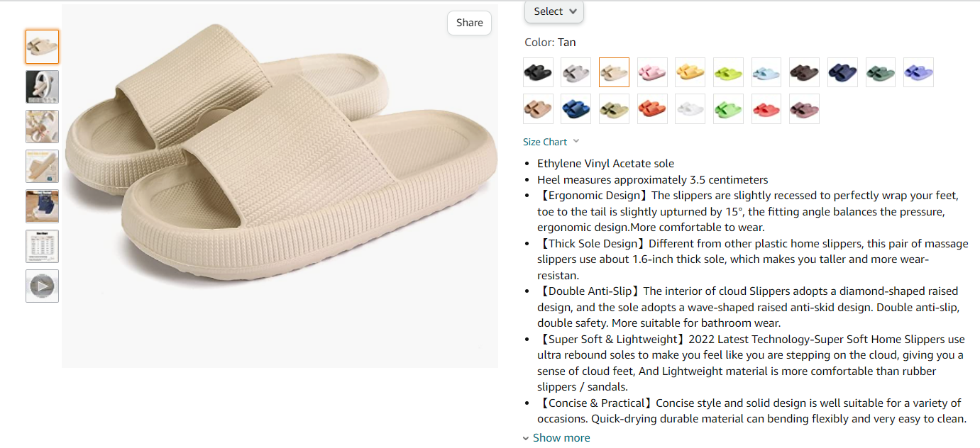Viewport: 980px width, 448px height.
Task: Select the light blue slipper swatch
Action: click(766, 72)
